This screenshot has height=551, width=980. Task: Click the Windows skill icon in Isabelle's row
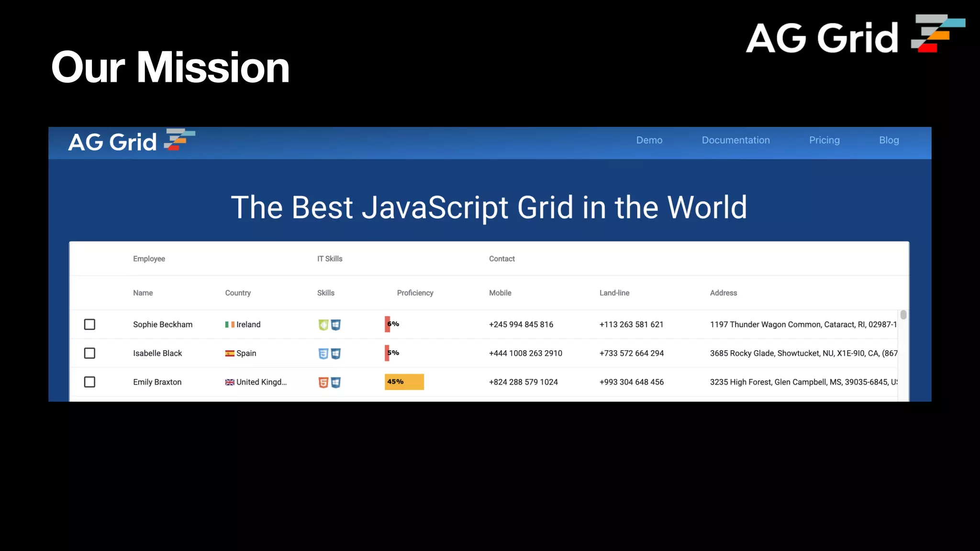click(x=336, y=353)
